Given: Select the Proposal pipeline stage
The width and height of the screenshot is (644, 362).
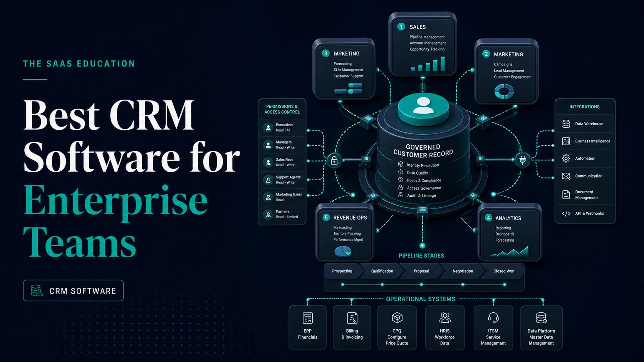Looking at the screenshot, I should pos(421,271).
